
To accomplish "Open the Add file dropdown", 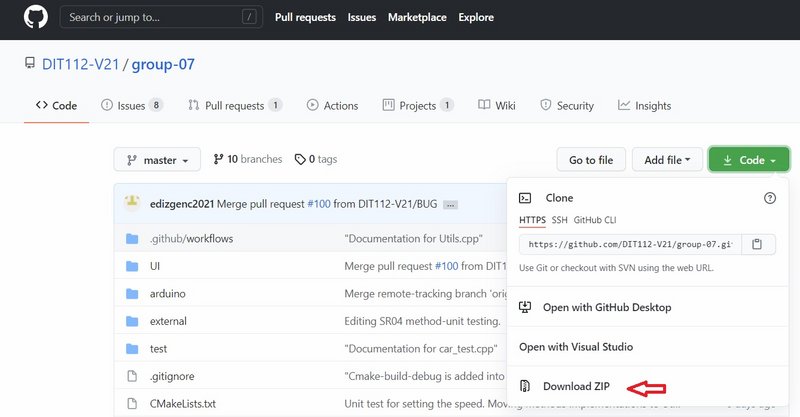I will coord(667,160).
